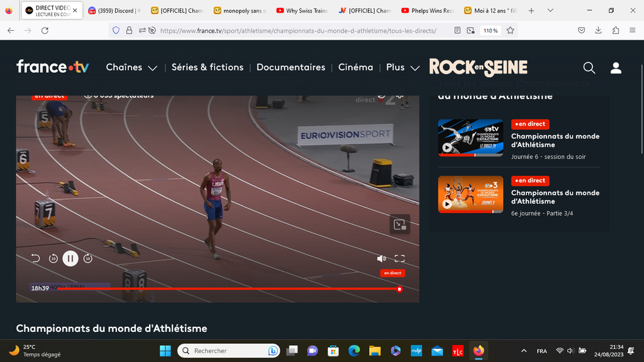Launch Microsoft Edge from taskbar
Image resolution: width=644 pixels, height=362 pixels.
(354, 351)
